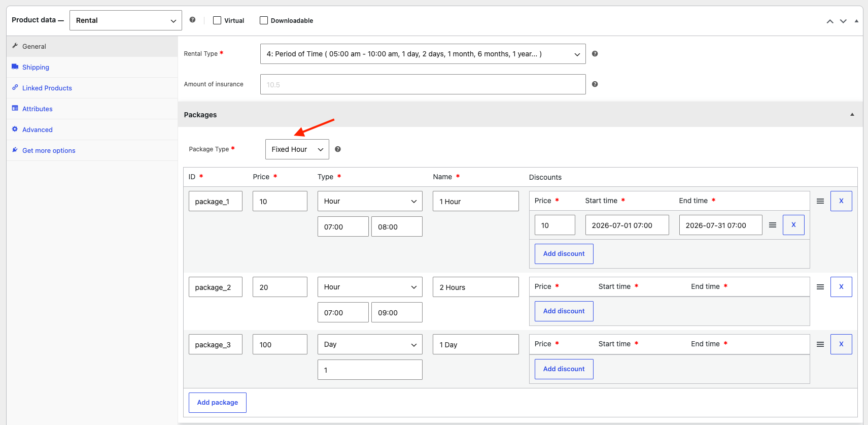Open the Package Type dropdown showing Fixed Hour
The image size is (868, 425).
pyautogui.click(x=297, y=149)
